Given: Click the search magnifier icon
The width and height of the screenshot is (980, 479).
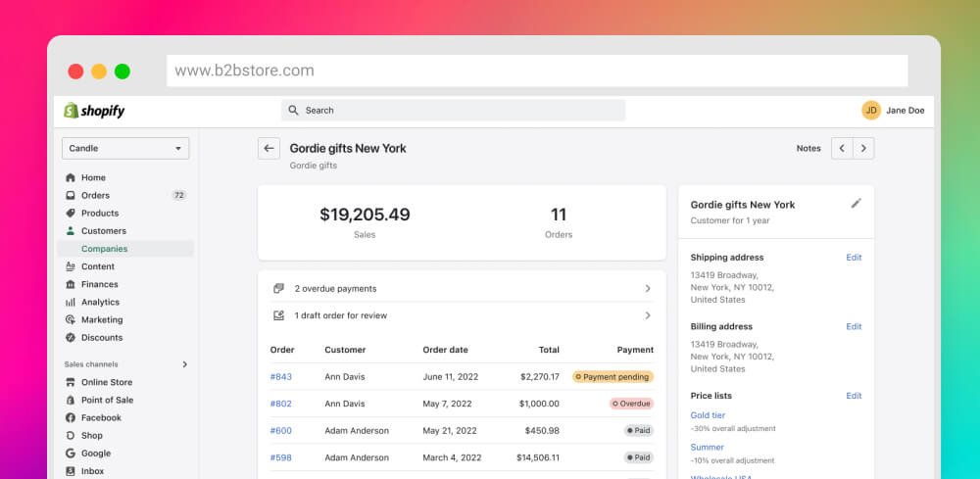Looking at the screenshot, I should tap(293, 110).
